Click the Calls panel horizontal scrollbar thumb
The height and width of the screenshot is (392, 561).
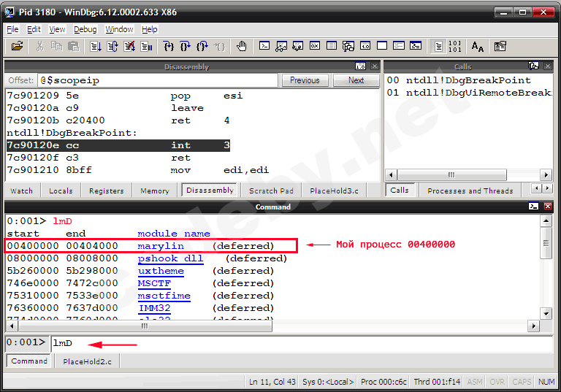point(452,175)
